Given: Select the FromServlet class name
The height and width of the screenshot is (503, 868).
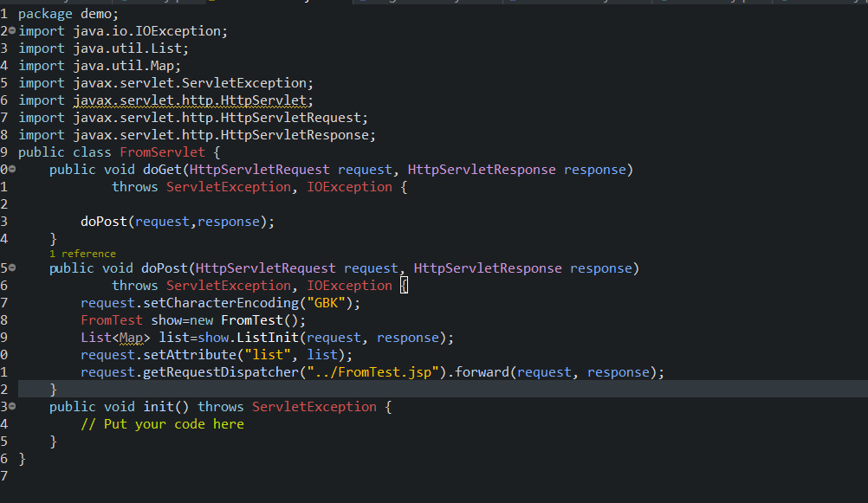Looking at the screenshot, I should coord(162,152).
